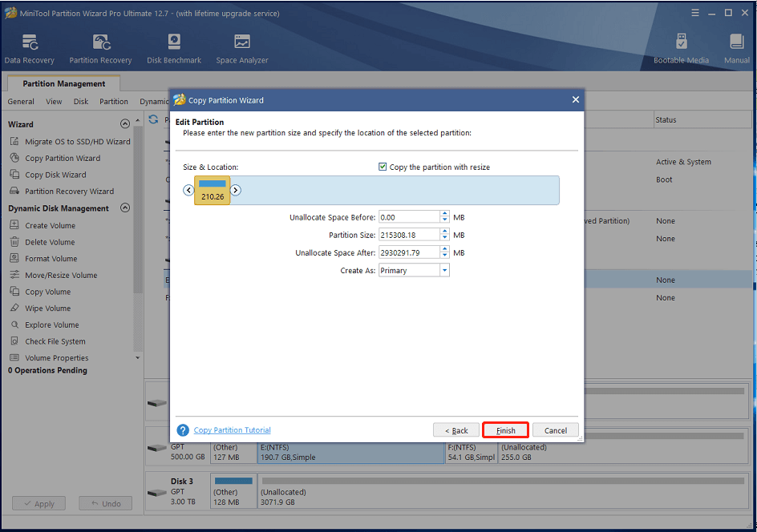Image resolution: width=757 pixels, height=532 pixels.
Task: Open the Copy Partition Tutorial link
Action: pyautogui.click(x=233, y=430)
